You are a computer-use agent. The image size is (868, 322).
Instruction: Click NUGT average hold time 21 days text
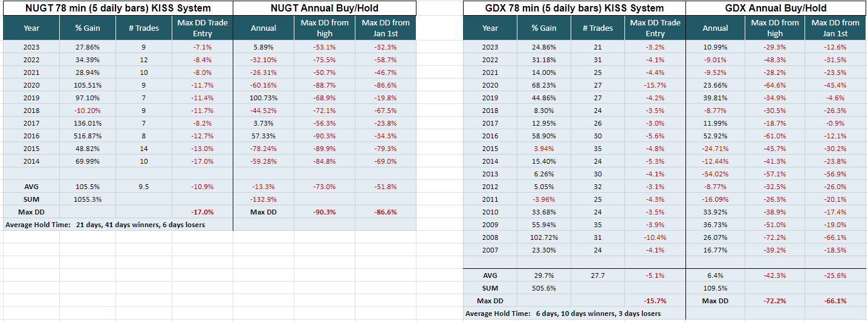coord(105,225)
